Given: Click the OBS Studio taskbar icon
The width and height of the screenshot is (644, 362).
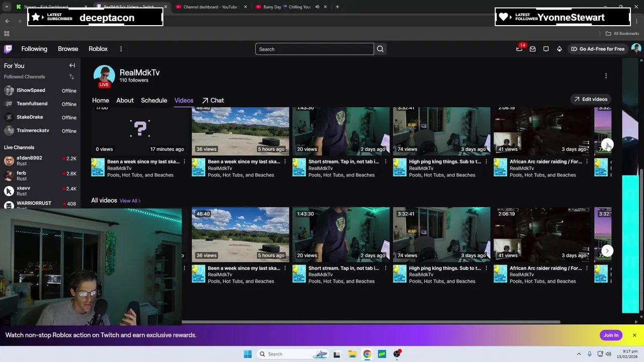Looking at the screenshot, I should point(397,354).
